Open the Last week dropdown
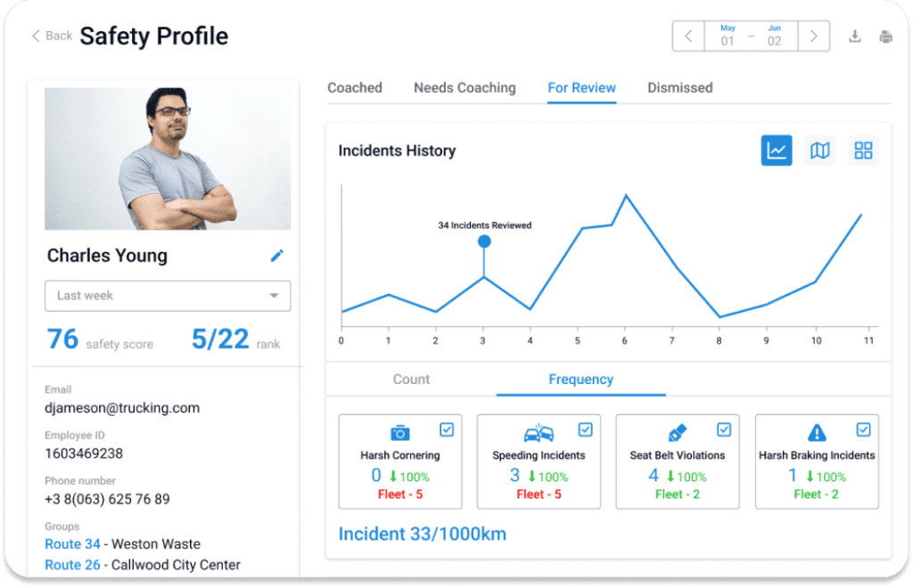Image resolution: width=913 pixels, height=588 pixels. click(168, 296)
